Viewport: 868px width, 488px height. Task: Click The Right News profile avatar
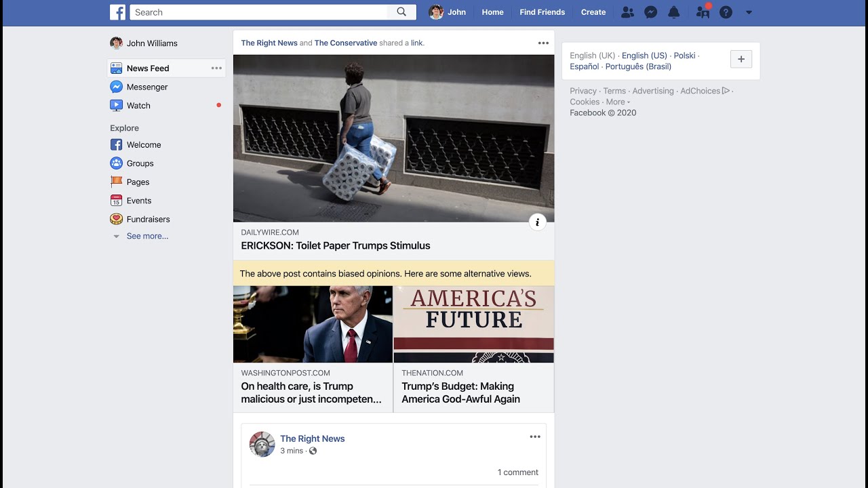pyautogui.click(x=262, y=444)
